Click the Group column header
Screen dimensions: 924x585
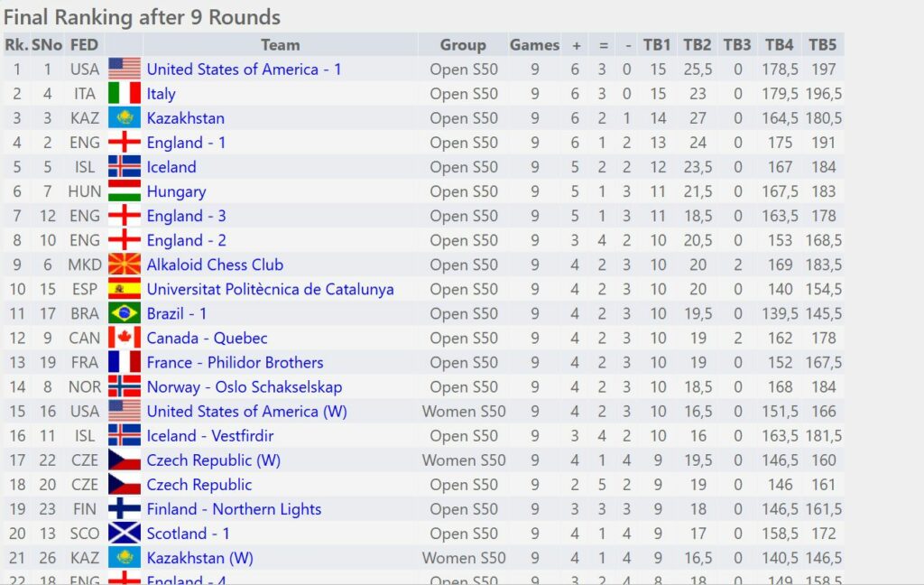tap(463, 45)
